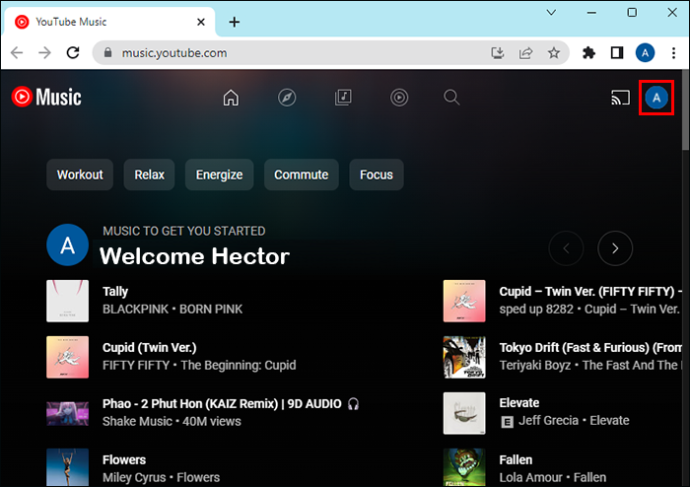Open a new tab with plus button

tap(235, 22)
